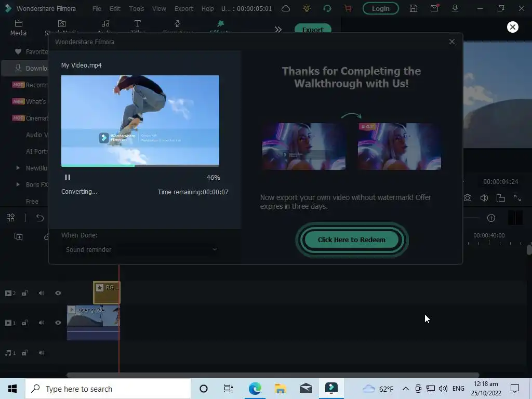The image size is (532, 399).
Task: Open the Help menu
Action: coord(207,8)
